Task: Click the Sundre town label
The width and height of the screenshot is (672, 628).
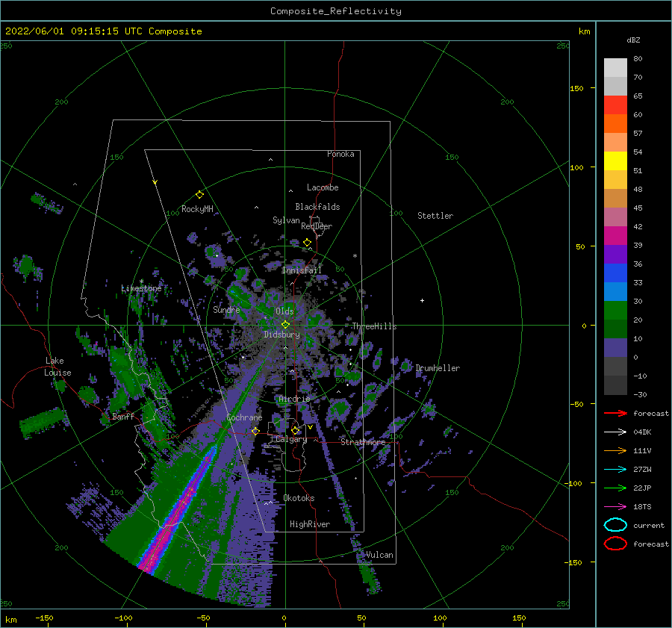Action: point(226,309)
